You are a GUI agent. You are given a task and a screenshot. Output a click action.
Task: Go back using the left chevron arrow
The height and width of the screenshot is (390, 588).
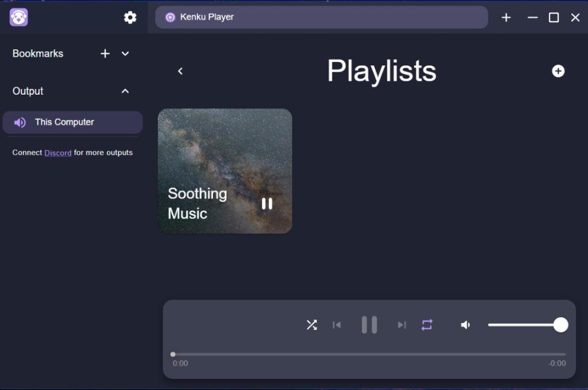coord(180,71)
